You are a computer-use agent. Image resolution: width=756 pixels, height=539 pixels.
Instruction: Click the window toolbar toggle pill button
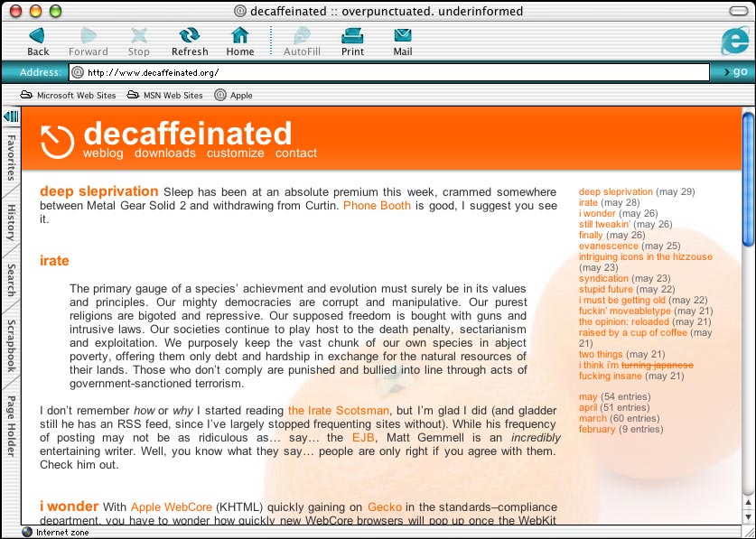click(x=738, y=11)
